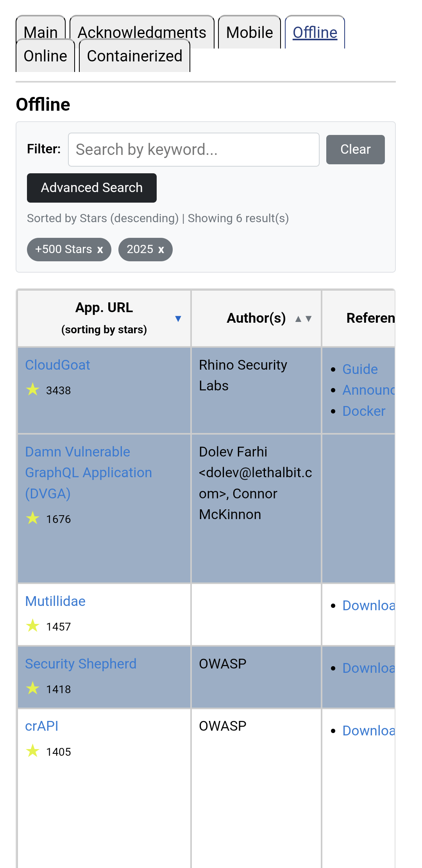Click the star icon beside 1405

click(x=33, y=751)
